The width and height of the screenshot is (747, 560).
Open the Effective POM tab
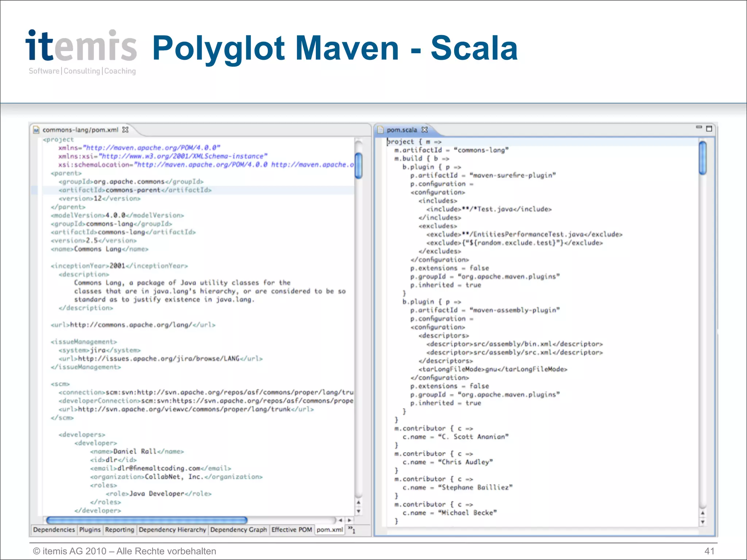point(292,530)
